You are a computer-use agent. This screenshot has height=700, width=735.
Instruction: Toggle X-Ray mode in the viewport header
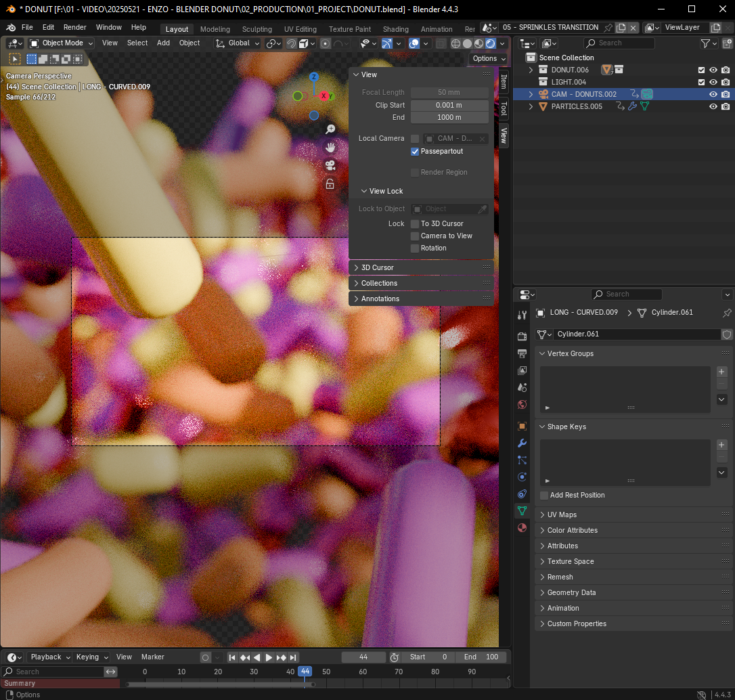(441, 43)
